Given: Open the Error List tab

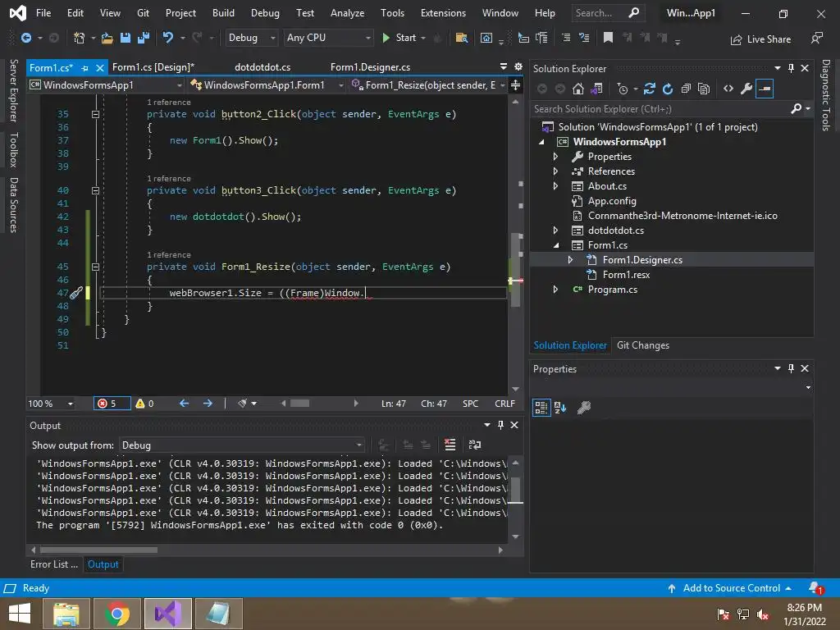Looking at the screenshot, I should coord(53,564).
